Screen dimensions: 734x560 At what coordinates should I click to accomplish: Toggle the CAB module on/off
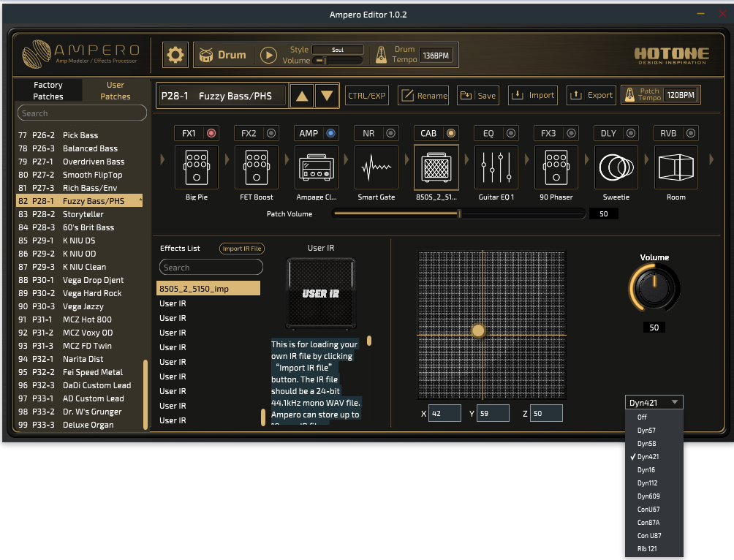451,134
